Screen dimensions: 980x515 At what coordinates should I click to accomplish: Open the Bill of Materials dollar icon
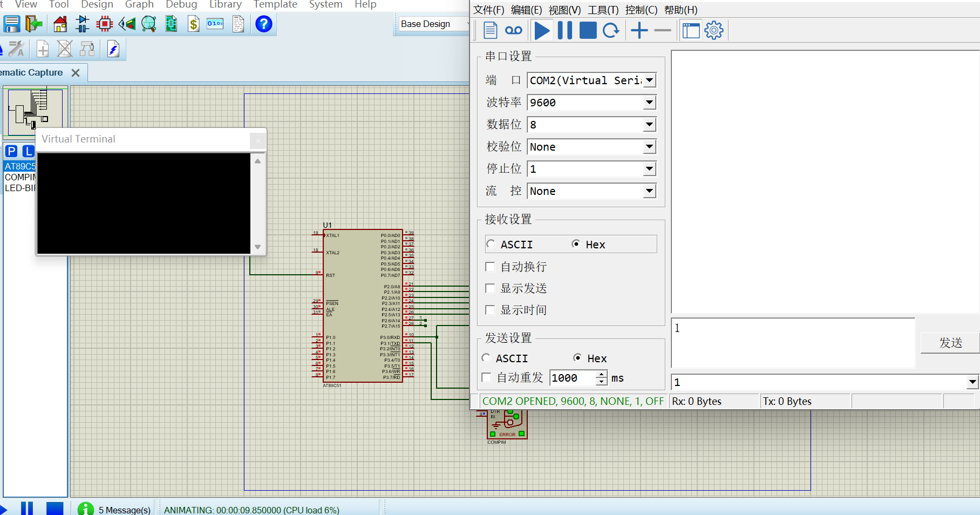(193, 24)
